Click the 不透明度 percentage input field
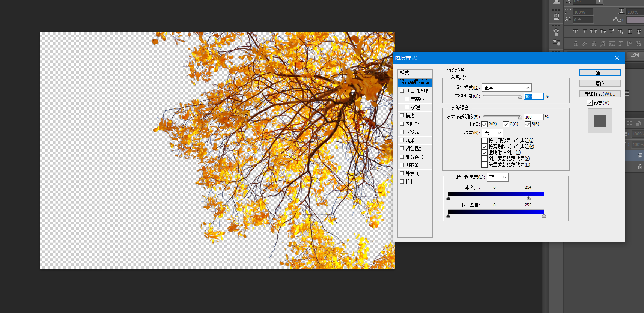This screenshot has height=313, width=644. point(533,96)
